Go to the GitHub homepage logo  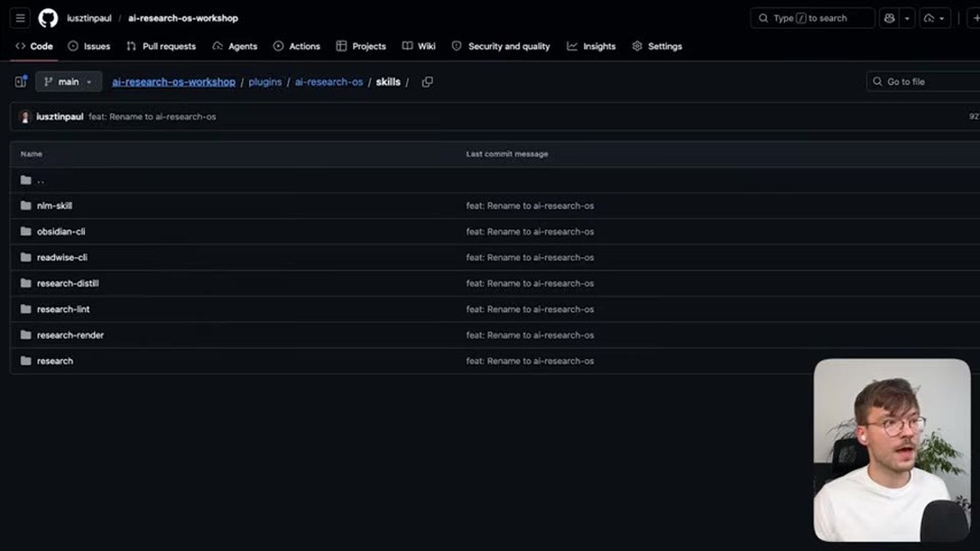point(48,18)
